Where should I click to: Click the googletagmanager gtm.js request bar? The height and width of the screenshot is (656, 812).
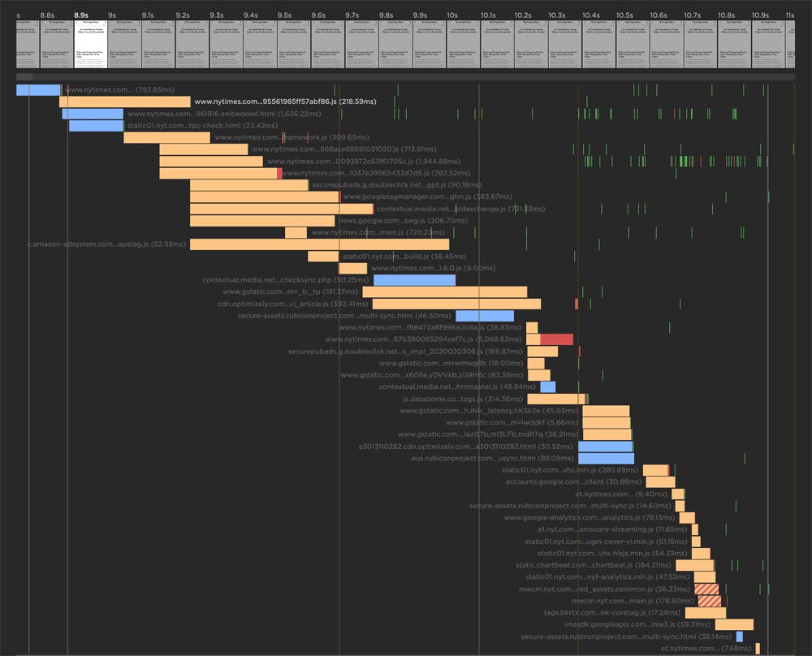coord(265,196)
